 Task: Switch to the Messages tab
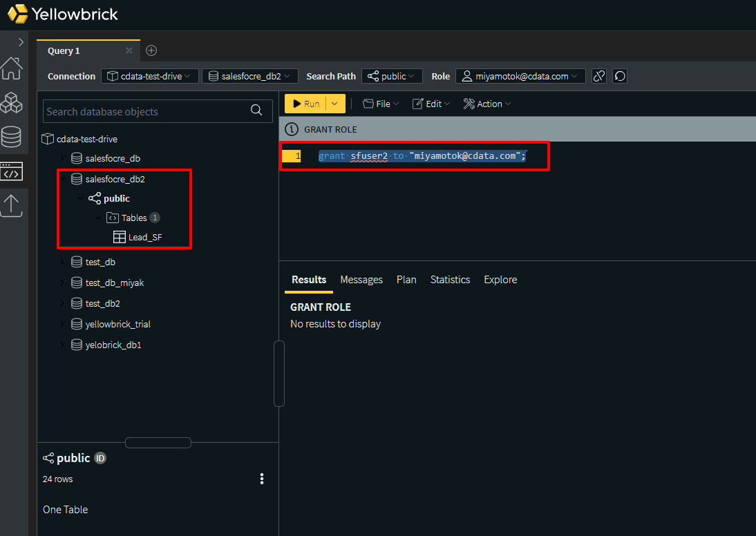(361, 280)
